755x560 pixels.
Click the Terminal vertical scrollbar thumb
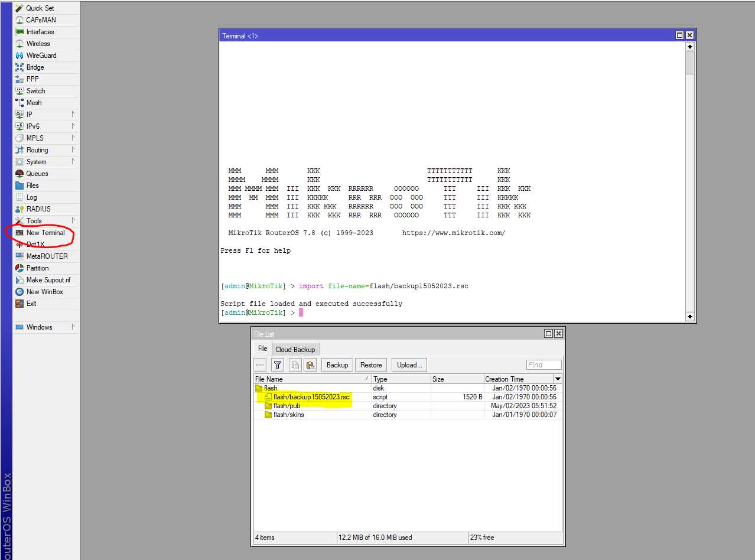point(689,63)
